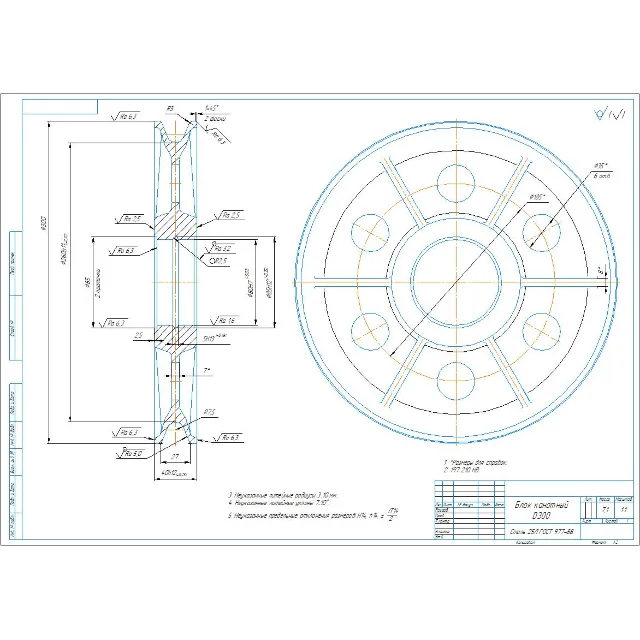Select note 4 about unspecified casting drafts
The height and width of the screenshot is (640, 640).
278,503
